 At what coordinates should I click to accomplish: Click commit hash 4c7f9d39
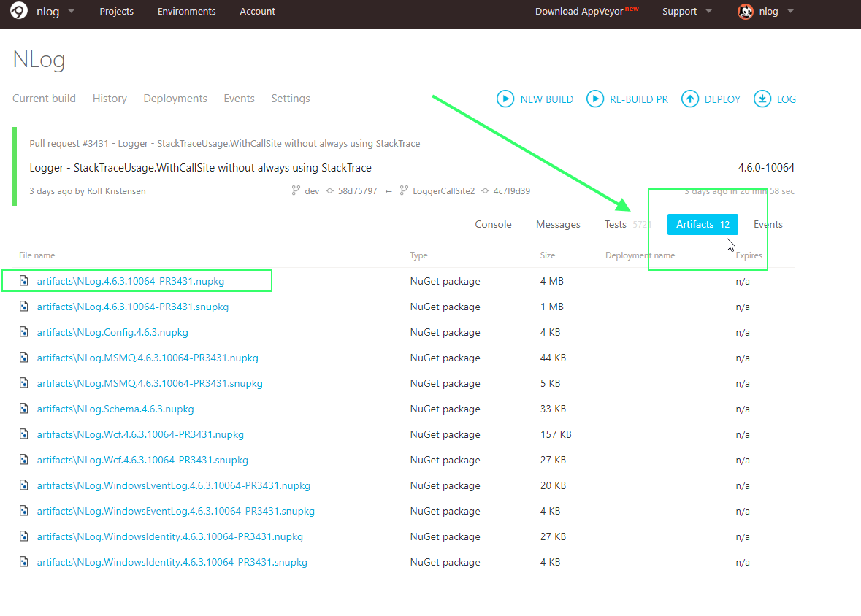(512, 190)
